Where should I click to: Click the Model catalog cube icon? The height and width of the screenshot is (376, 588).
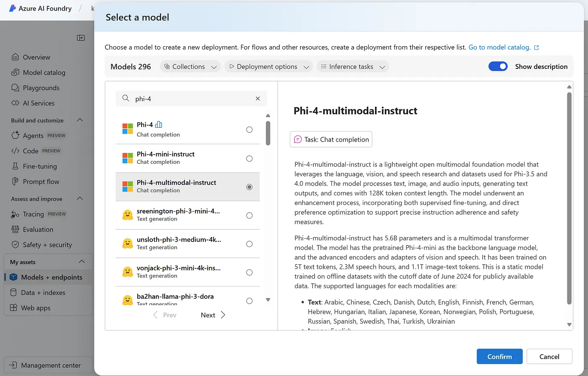tap(15, 72)
